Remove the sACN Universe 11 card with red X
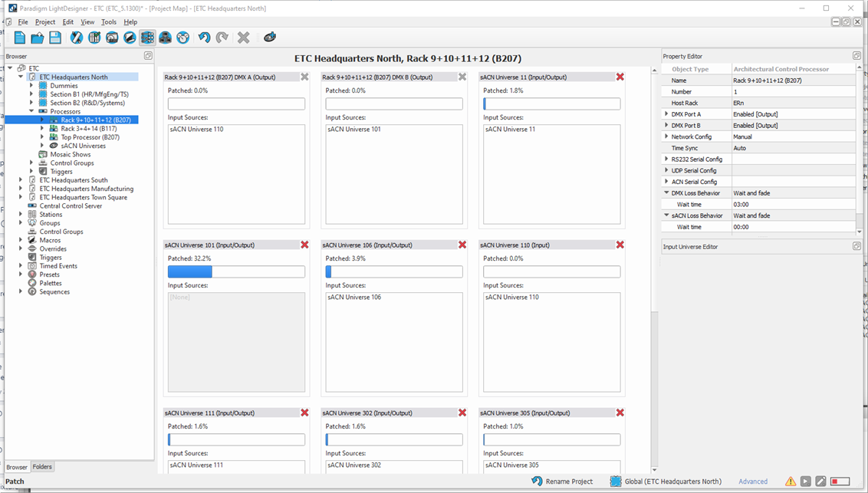 (x=620, y=77)
